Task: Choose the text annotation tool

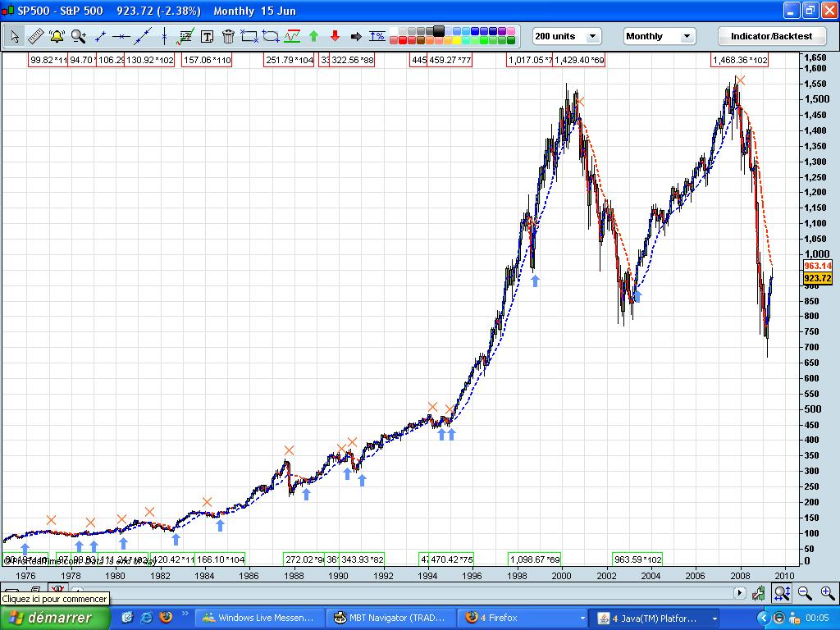Action: [x=207, y=36]
